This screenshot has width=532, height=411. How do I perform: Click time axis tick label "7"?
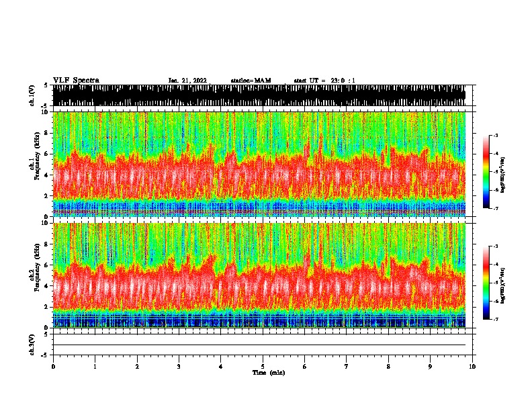(x=347, y=367)
